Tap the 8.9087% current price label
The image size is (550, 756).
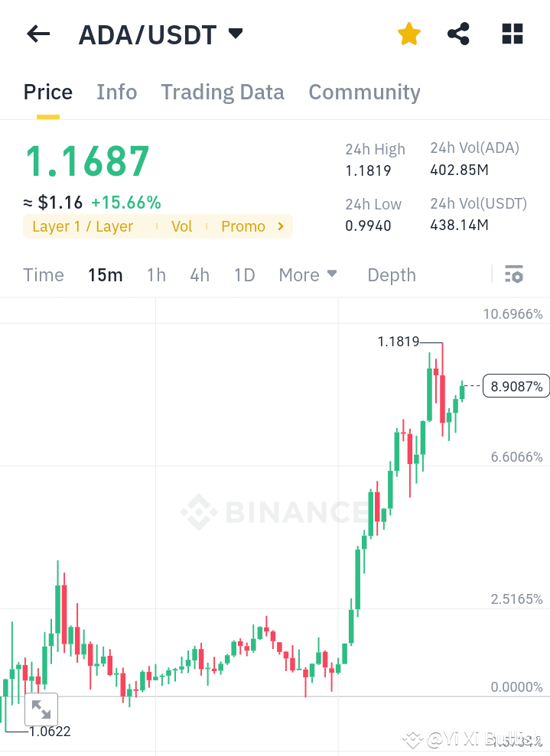[x=516, y=385]
